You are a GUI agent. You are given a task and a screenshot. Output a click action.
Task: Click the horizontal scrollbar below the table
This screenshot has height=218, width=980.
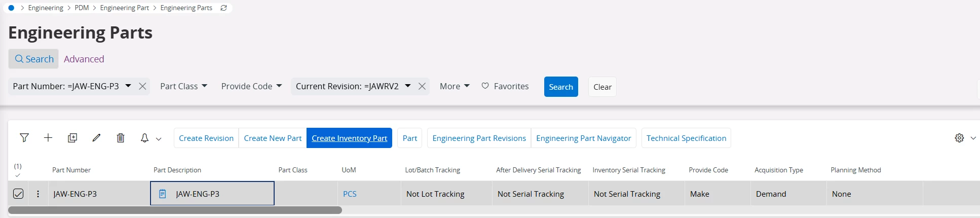175,210
